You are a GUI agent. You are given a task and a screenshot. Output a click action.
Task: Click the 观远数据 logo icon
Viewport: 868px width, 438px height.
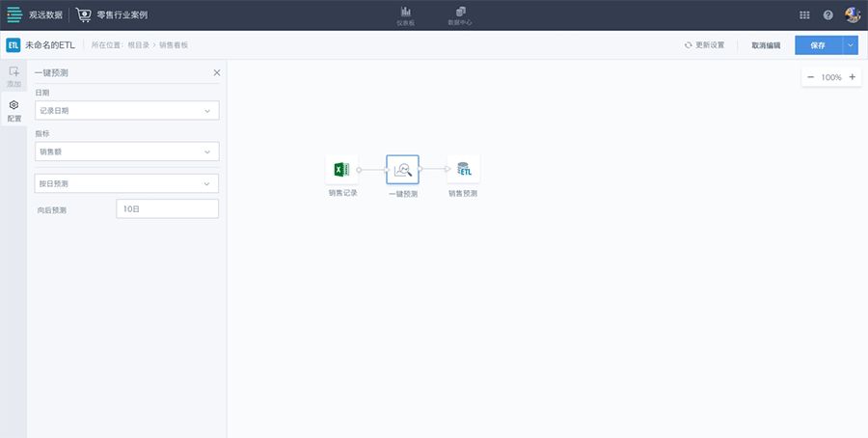[x=14, y=14]
